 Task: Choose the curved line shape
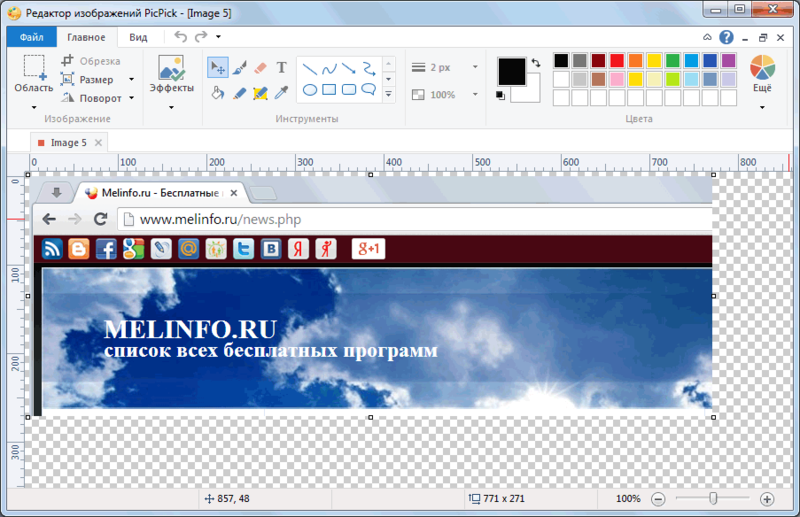329,68
